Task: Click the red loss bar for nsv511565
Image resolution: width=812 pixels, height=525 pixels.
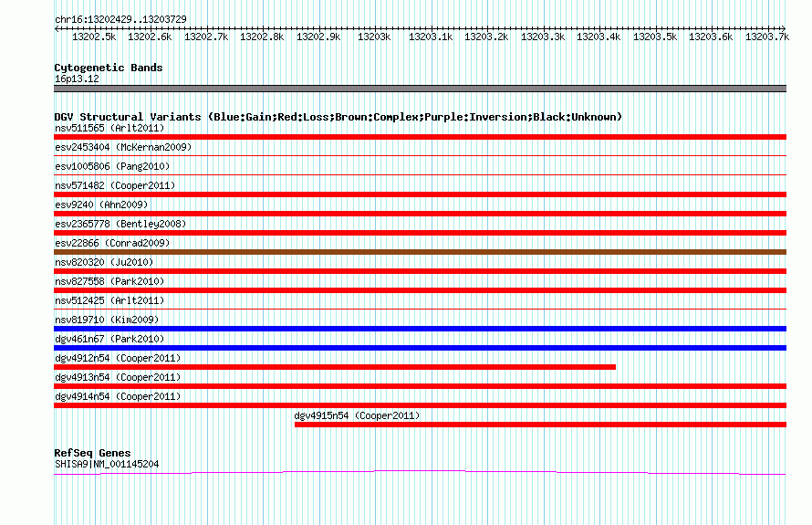Action: pyautogui.click(x=420, y=137)
